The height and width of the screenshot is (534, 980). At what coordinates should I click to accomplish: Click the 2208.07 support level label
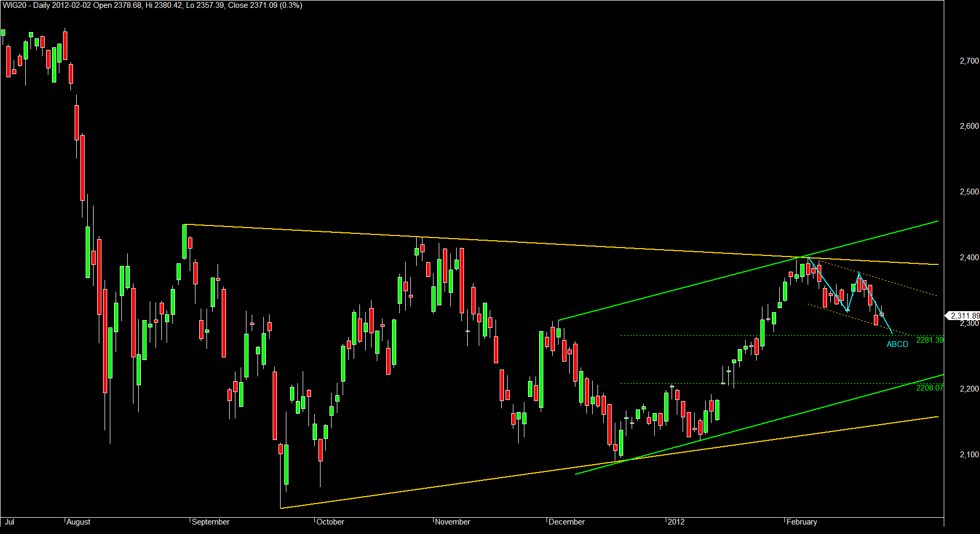coord(930,388)
